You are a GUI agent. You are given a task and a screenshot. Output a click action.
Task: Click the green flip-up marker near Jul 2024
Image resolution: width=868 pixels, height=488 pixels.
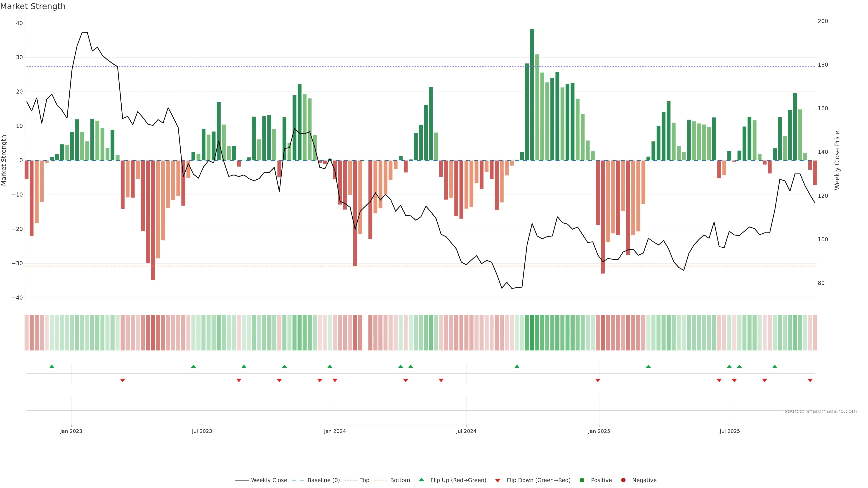tap(517, 366)
